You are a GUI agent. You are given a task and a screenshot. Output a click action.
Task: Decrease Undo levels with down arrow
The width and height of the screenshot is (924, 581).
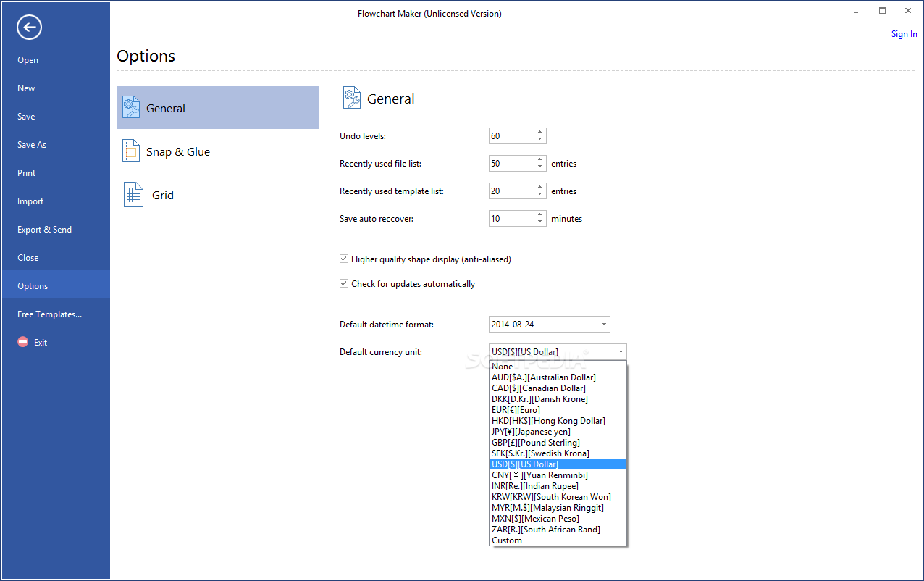pos(540,139)
